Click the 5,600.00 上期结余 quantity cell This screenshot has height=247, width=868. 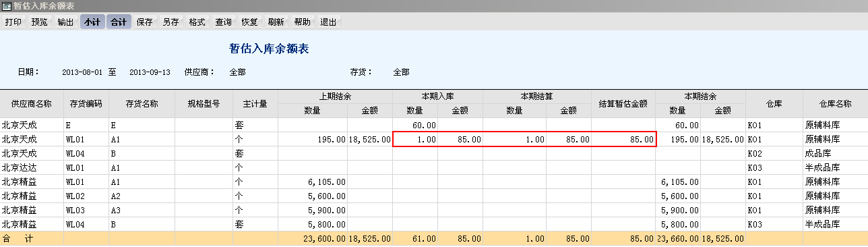(x=313, y=196)
